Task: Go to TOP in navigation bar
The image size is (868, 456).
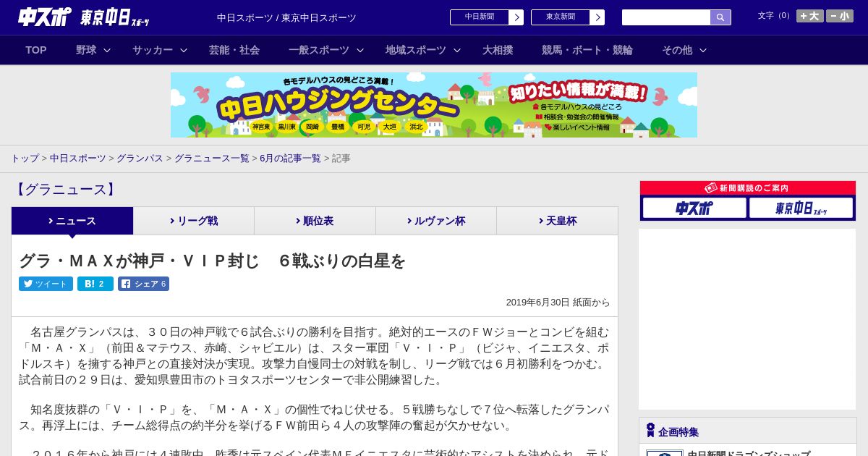Action: pos(36,50)
